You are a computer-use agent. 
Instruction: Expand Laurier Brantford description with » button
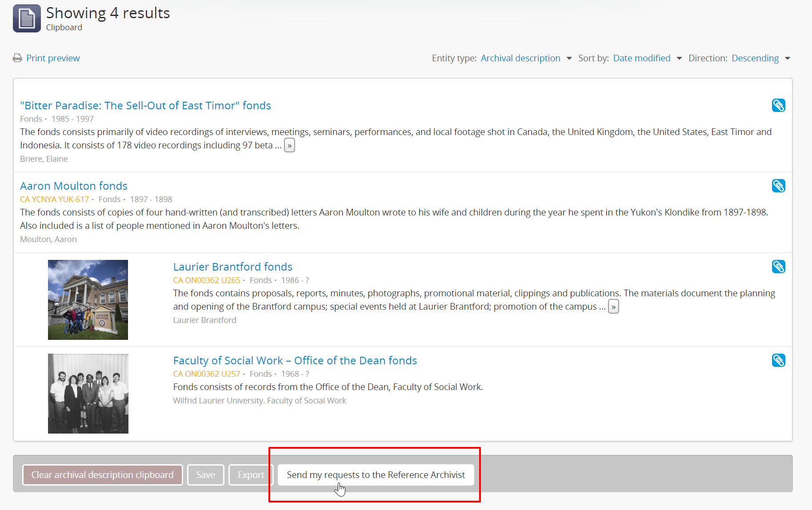613,307
